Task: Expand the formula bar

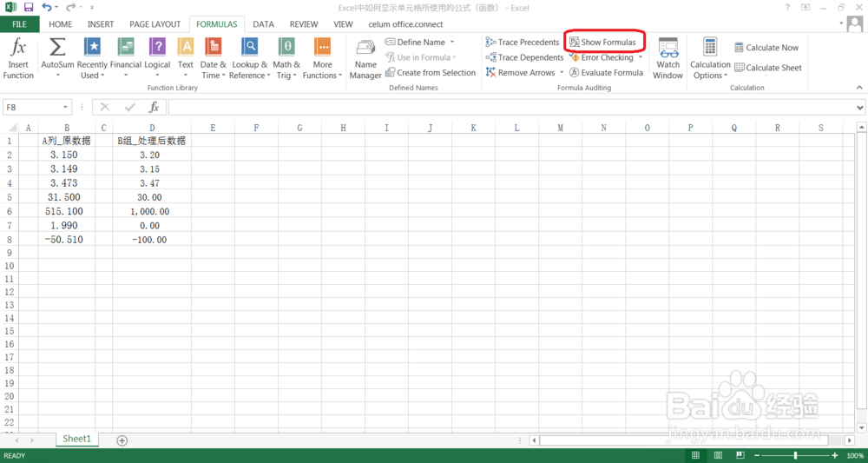Action: pyautogui.click(x=859, y=107)
